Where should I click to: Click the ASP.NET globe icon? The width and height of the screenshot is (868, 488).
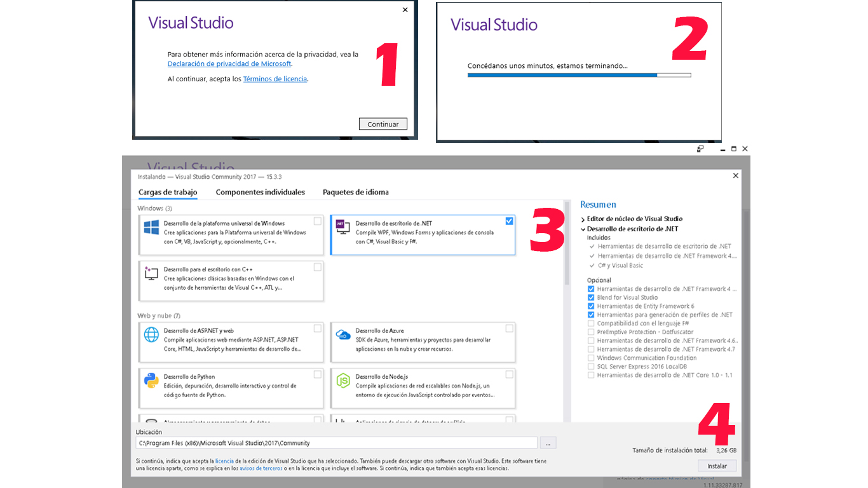pyautogui.click(x=151, y=335)
